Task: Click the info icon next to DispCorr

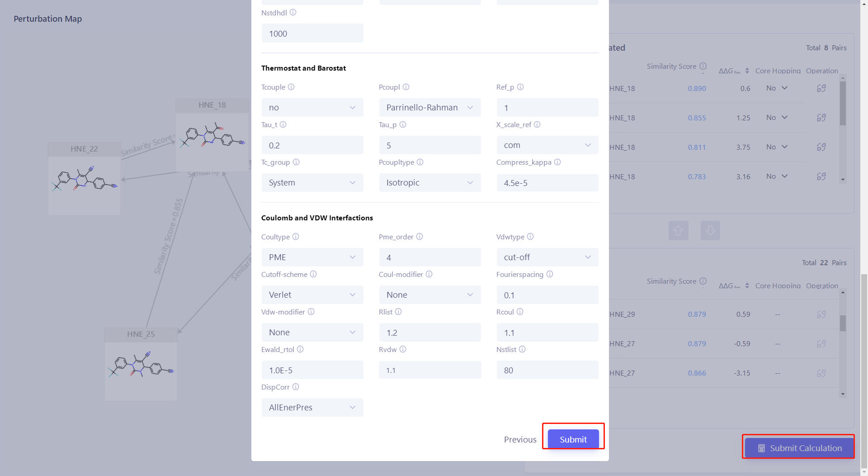Action: (296, 387)
